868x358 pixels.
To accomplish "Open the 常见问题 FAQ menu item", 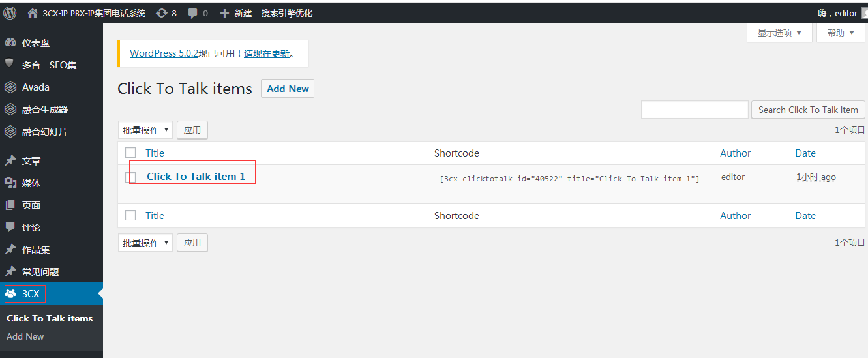I will pyautogui.click(x=52, y=272).
